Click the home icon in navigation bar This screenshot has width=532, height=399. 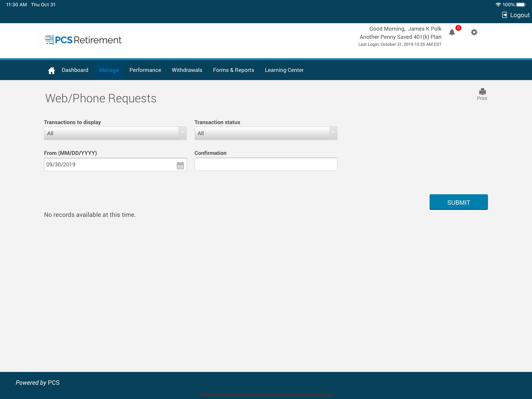pos(51,71)
